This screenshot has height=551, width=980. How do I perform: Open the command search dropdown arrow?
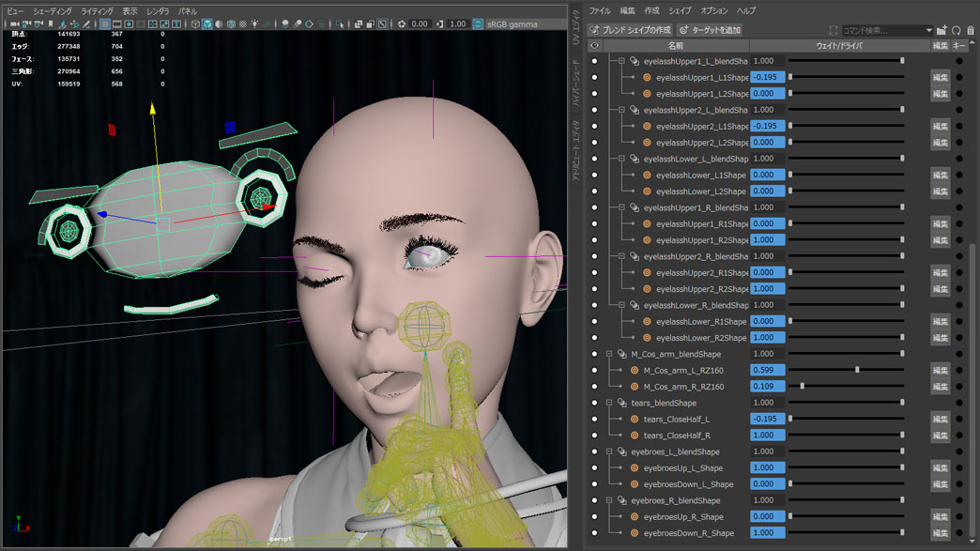928,30
